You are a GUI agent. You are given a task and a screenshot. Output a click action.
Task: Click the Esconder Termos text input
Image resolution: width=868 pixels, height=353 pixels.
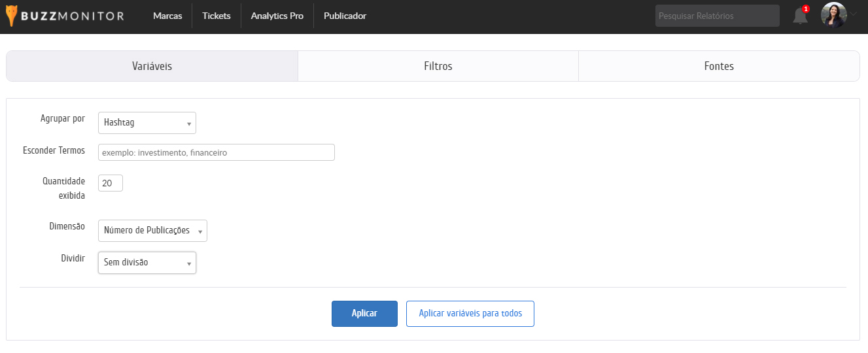[216, 152]
